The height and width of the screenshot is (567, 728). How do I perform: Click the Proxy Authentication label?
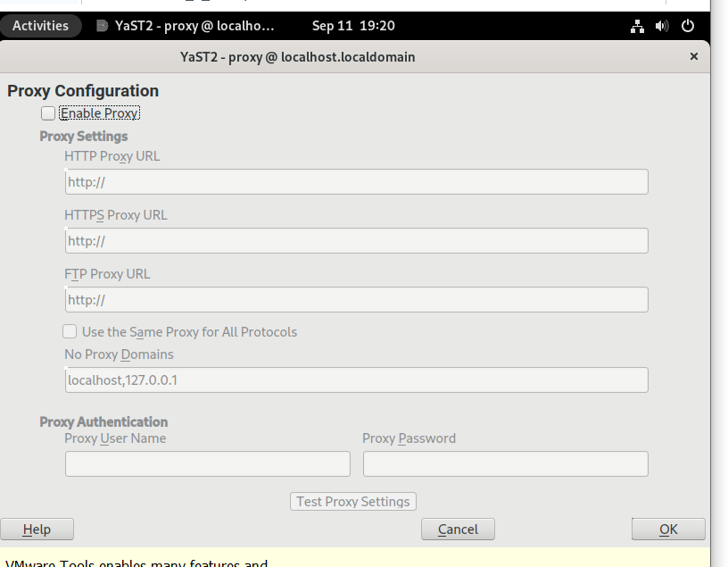coord(103,421)
